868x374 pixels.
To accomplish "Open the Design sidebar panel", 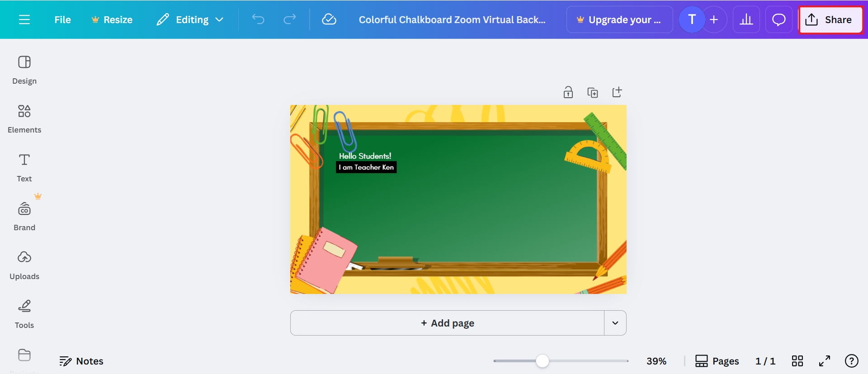I will [24, 70].
